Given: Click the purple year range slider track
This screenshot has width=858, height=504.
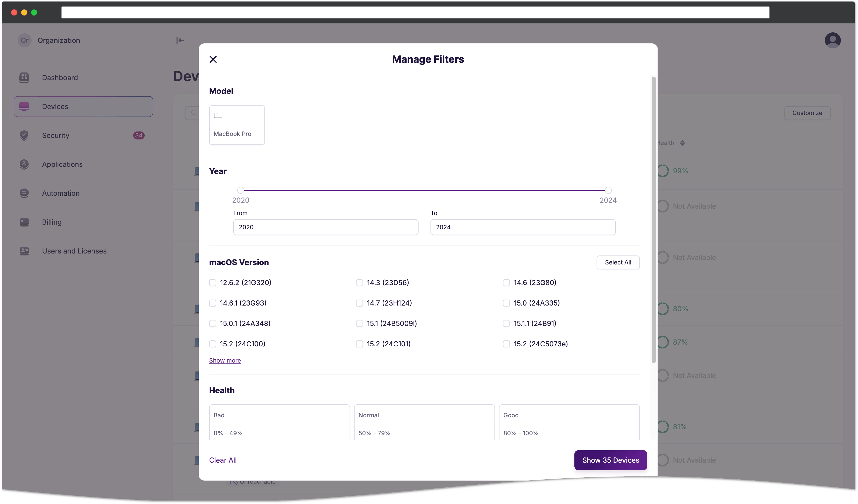Looking at the screenshot, I should click(x=424, y=190).
